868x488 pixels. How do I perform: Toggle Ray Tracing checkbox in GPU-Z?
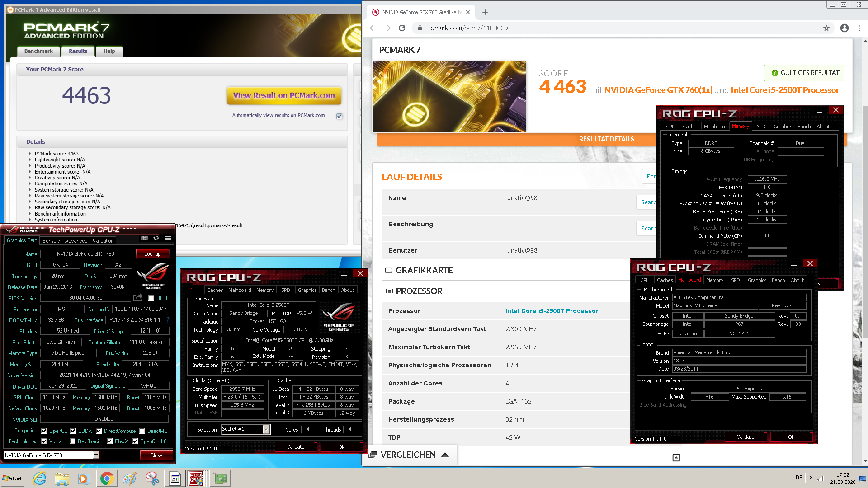(x=73, y=441)
